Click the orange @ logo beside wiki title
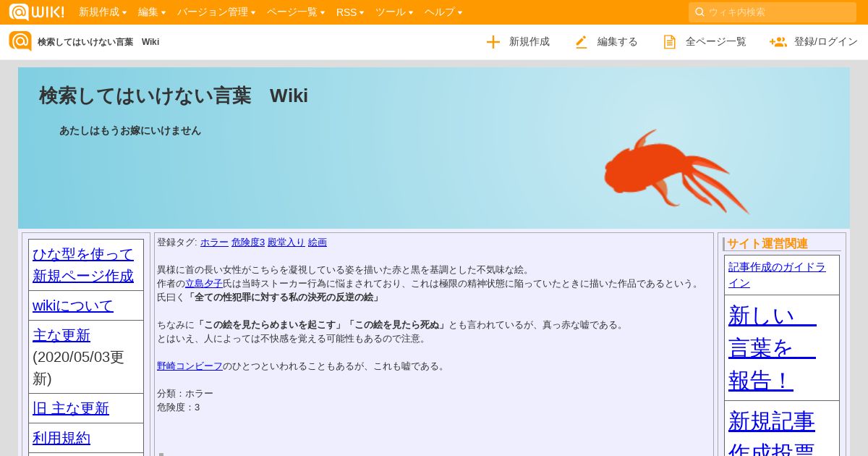Image resolution: width=868 pixels, height=456 pixels. pos(20,41)
